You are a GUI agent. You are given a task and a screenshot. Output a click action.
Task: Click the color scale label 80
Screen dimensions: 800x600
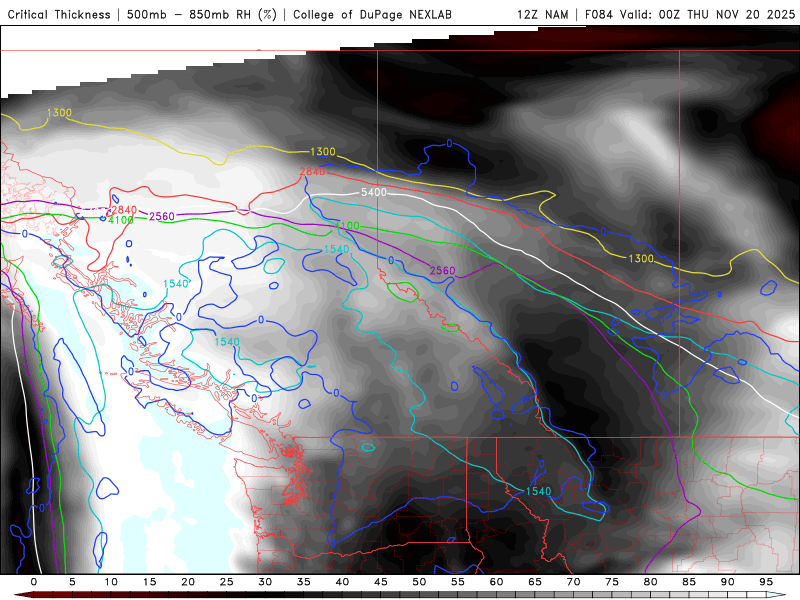[x=650, y=582]
